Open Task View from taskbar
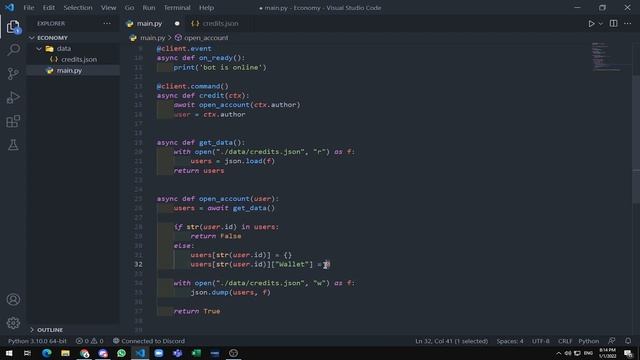The image size is (640, 360). [x=27, y=353]
